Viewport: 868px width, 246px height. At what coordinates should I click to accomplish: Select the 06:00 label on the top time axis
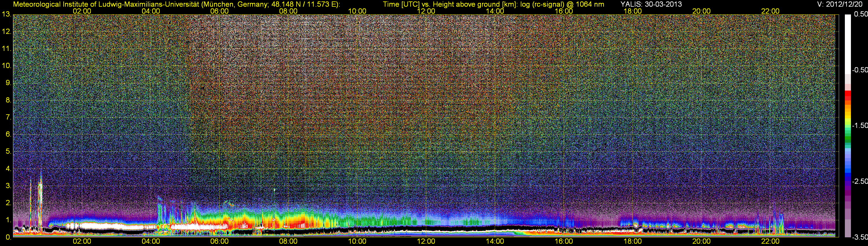click(x=219, y=11)
